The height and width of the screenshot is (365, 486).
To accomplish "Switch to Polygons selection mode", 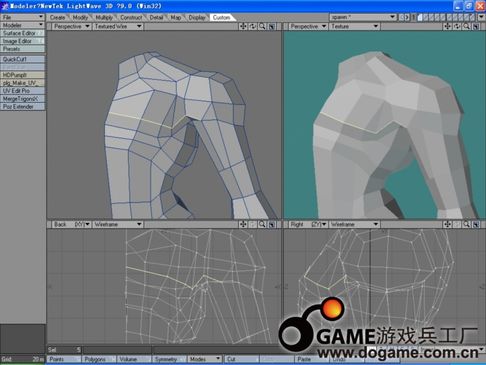I will click(99, 359).
